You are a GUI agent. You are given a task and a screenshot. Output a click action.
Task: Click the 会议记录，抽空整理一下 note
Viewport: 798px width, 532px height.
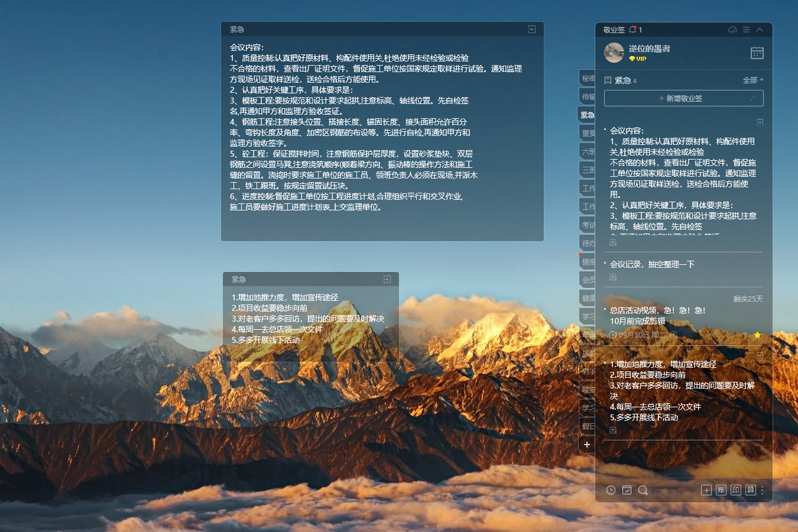tap(652, 264)
